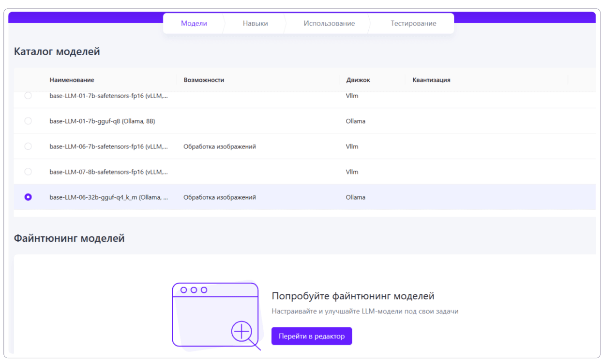Click the Квантизация column header
Image resolution: width=602 pixels, height=364 pixels.
pyautogui.click(x=431, y=80)
